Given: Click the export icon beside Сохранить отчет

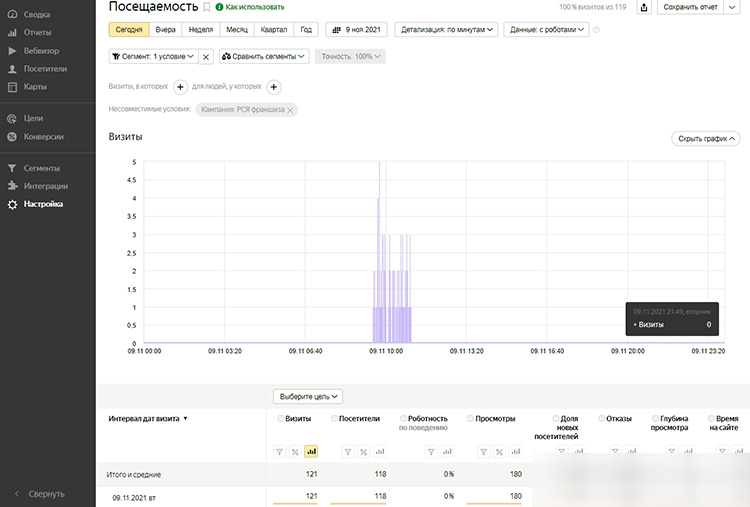Looking at the screenshot, I should (x=644, y=7).
